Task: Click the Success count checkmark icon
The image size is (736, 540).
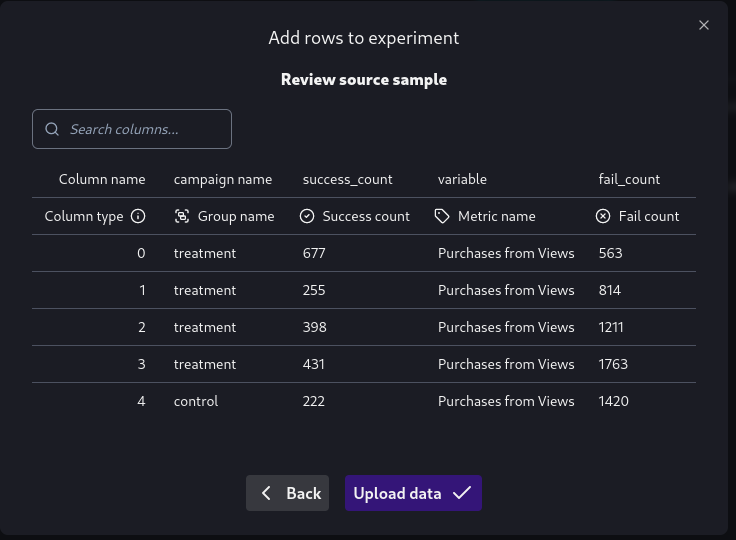Action: (x=308, y=216)
